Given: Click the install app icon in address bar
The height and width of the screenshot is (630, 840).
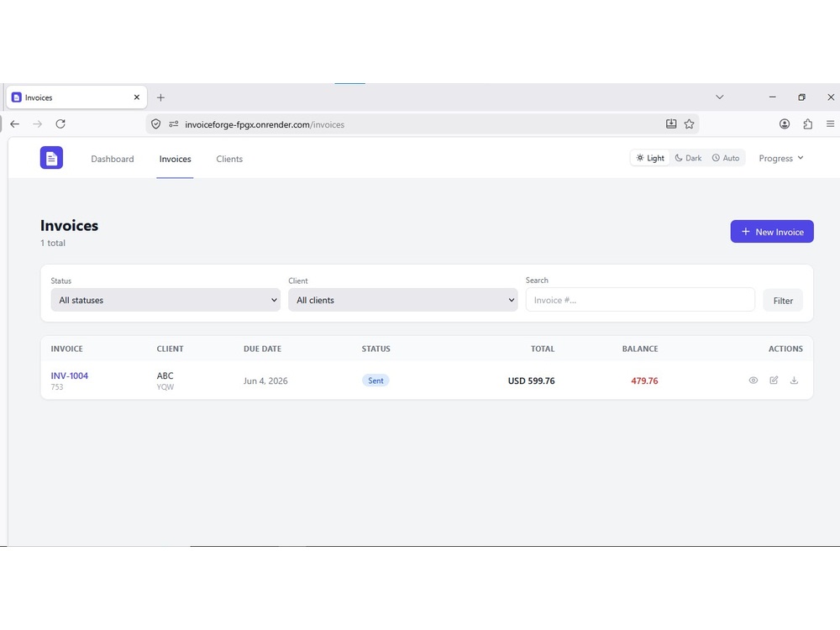Looking at the screenshot, I should coord(670,124).
